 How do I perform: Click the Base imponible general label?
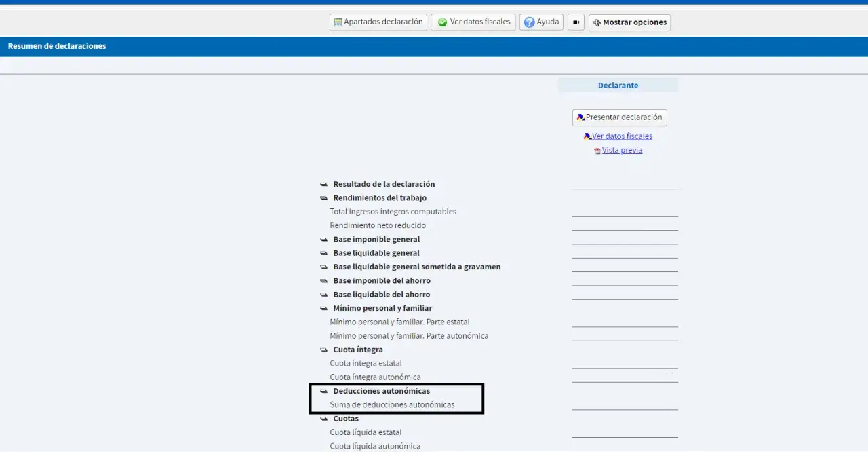[x=376, y=240]
